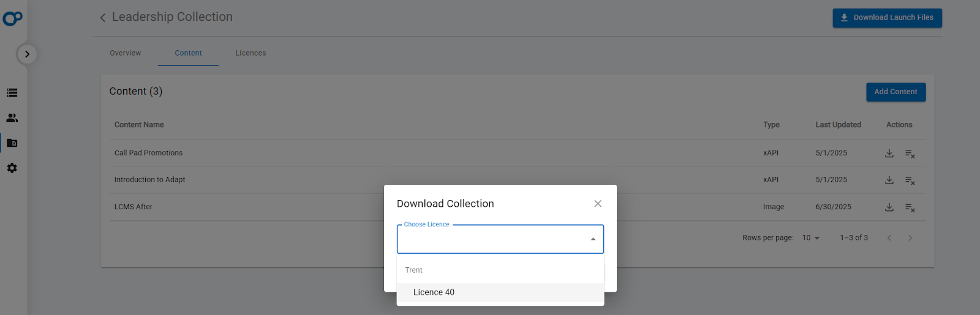Switch to the Licences tab
Viewport: 980px width, 315px height.
pos(251,53)
